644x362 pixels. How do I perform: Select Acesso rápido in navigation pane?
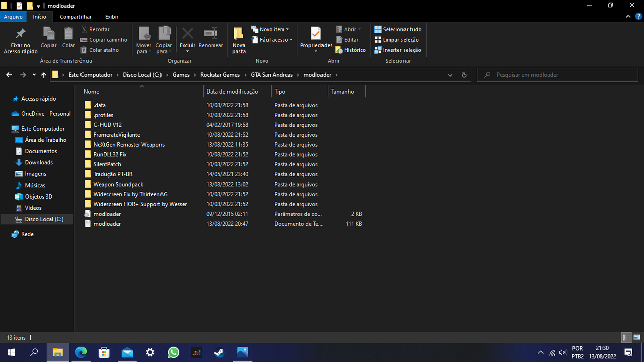point(38,99)
